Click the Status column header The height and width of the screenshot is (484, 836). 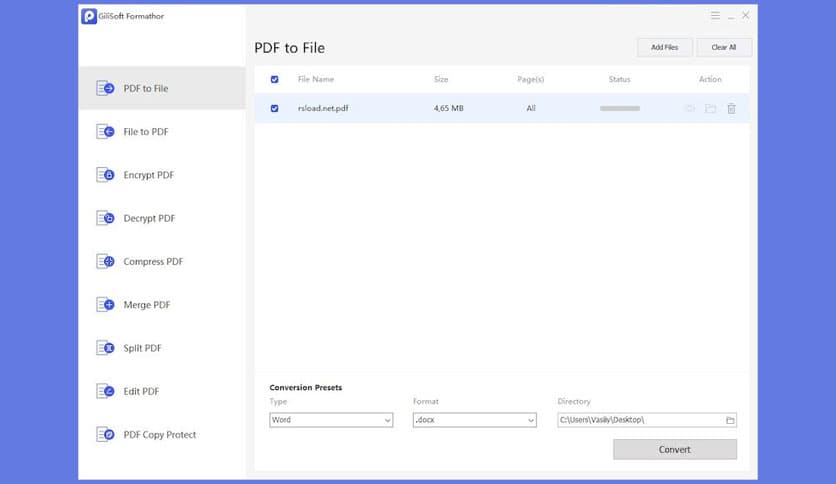pos(620,79)
